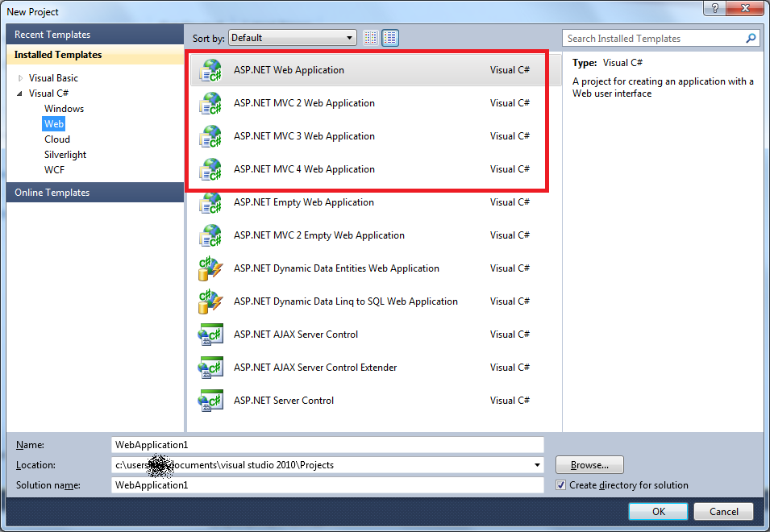This screenshot has height=532, width=770.
Task: Click the ASP.NET Web Application template icon
Action: click(x=210, y=70)
